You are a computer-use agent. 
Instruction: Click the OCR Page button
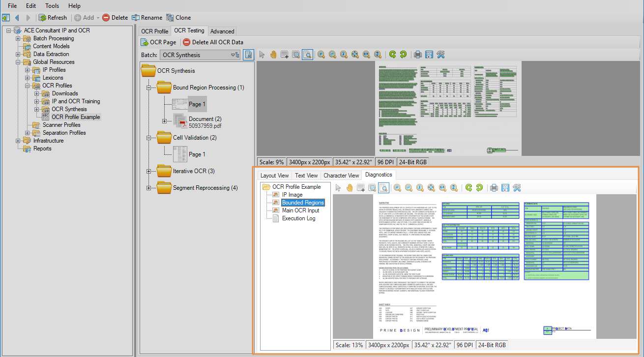click(159, 42)
